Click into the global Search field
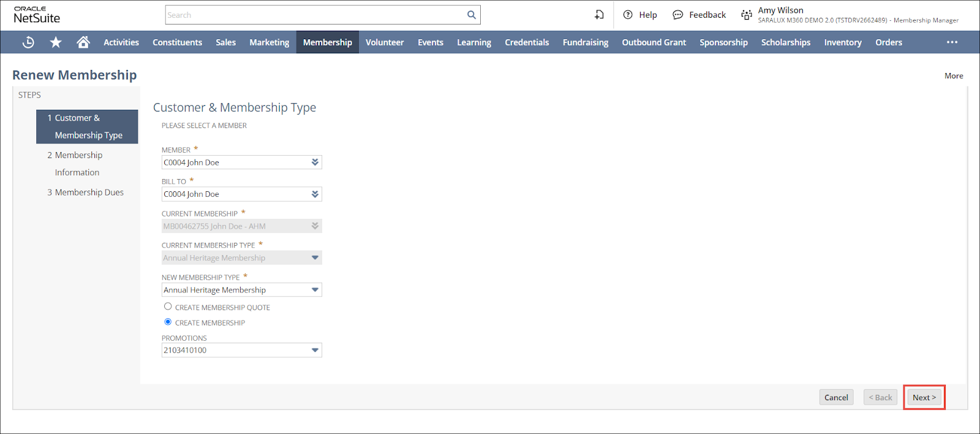 [x=315, y=15]
